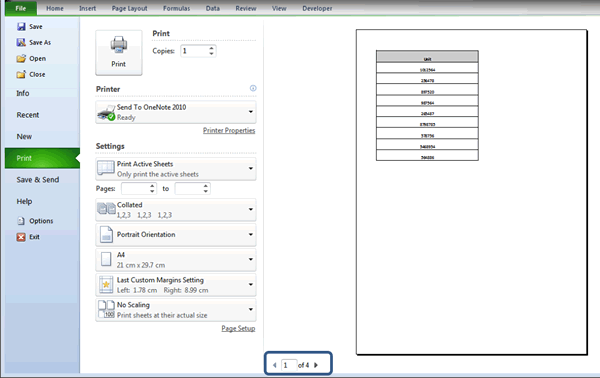
Task: Switch to the Home tab
Action: (x=55, y=8)
